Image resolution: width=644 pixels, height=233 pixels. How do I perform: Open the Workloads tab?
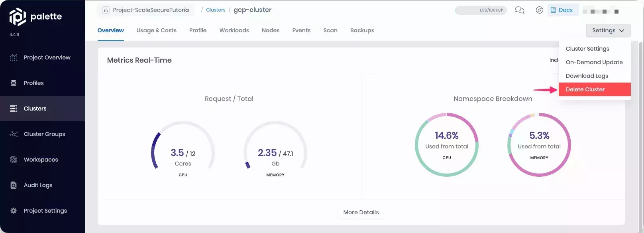coord(234,30)
